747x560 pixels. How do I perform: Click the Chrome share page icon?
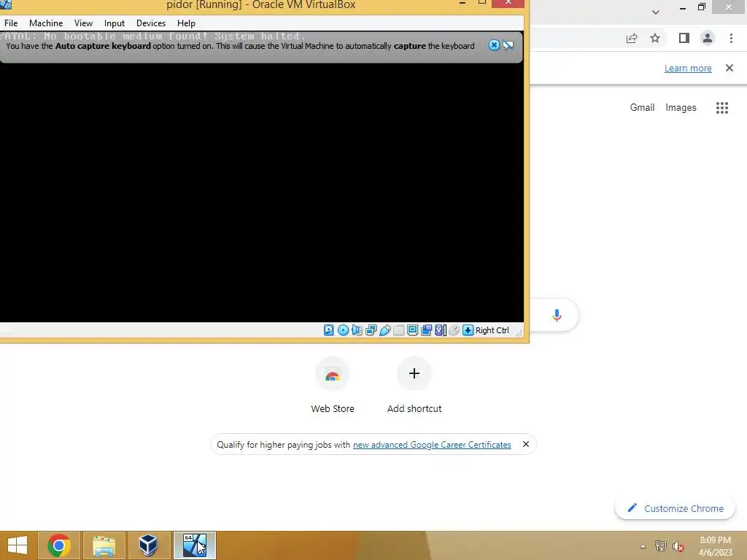point(632,38)
